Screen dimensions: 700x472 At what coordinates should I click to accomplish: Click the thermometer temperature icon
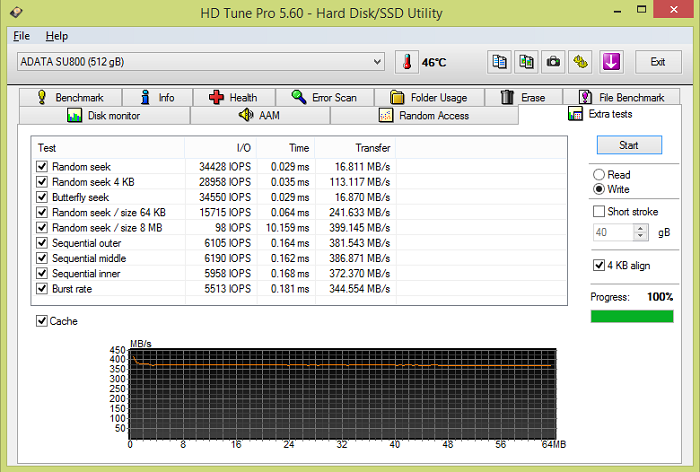pyautogui.click(x=407, y=62)
